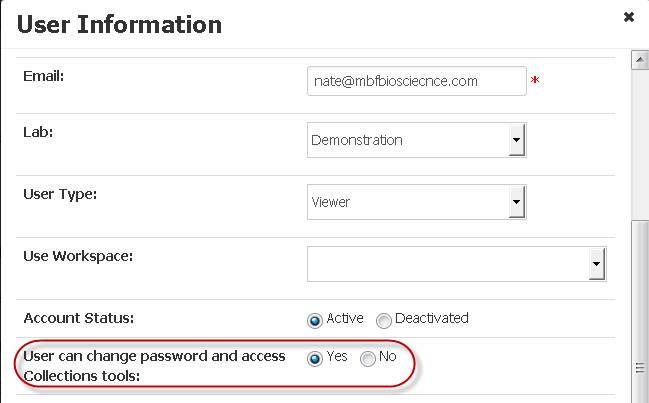This screenshot has height=403, width=649.
Task: Open the User Type dropdown showing Viewer
Action: pyautogui.click(x=417, y=202)
